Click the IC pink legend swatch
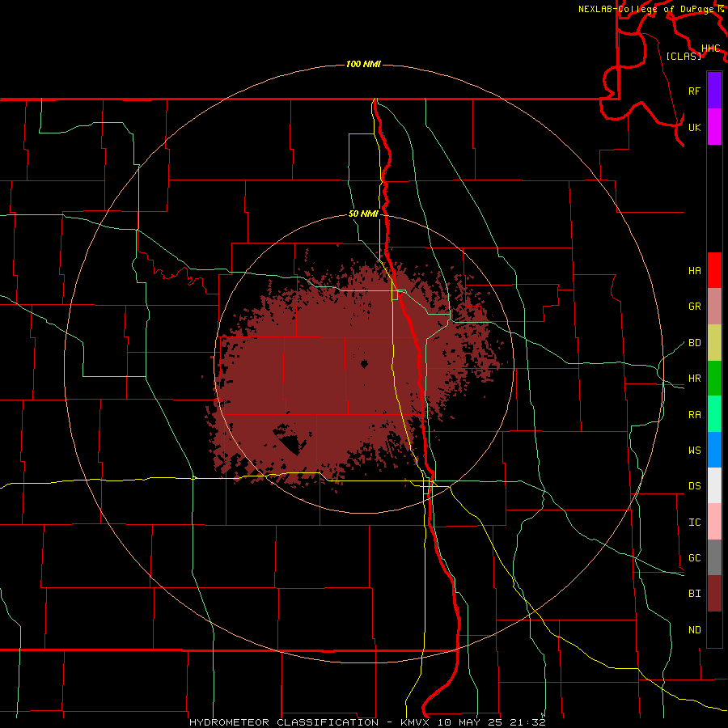728x728 pixels. tap(714, 522)
